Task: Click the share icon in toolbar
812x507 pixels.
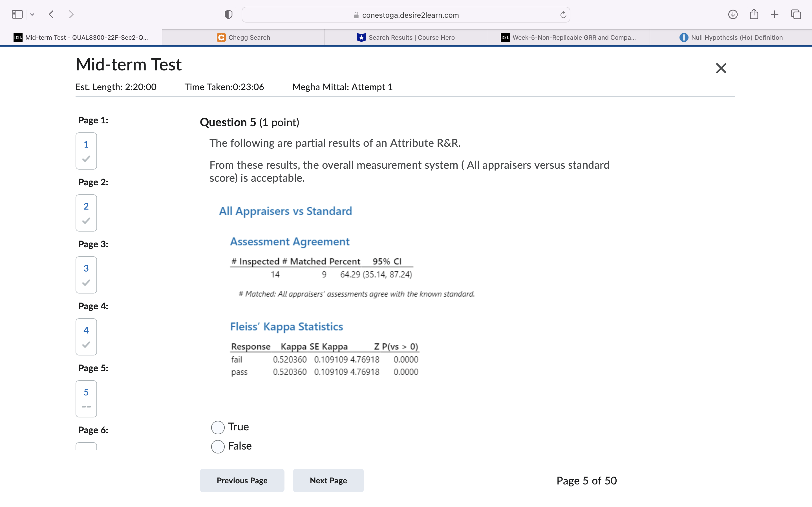Action: [x=754, y=14]
